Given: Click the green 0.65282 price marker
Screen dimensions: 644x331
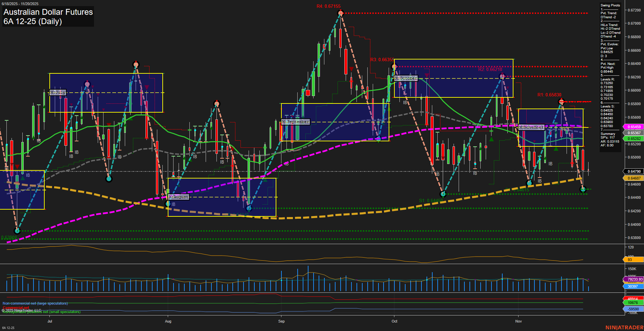Looking at the screenshot, I should [634, 139].
